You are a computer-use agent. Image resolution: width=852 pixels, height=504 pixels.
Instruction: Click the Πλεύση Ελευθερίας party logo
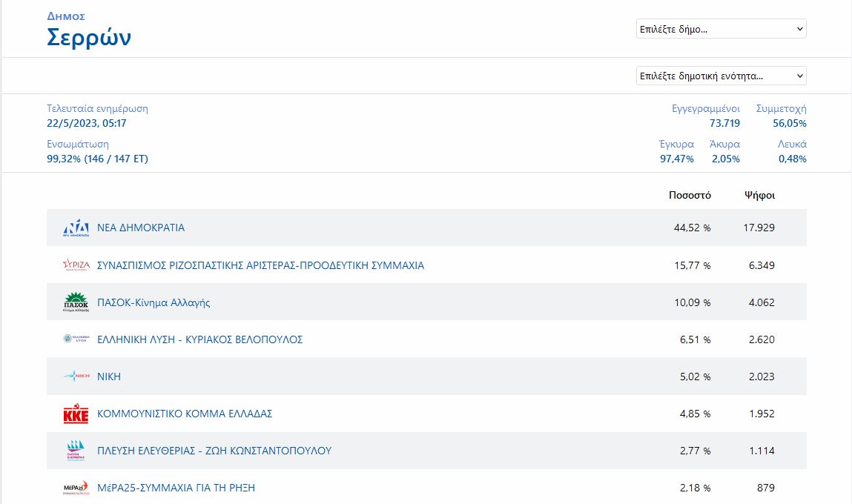(x=76, y=451)
